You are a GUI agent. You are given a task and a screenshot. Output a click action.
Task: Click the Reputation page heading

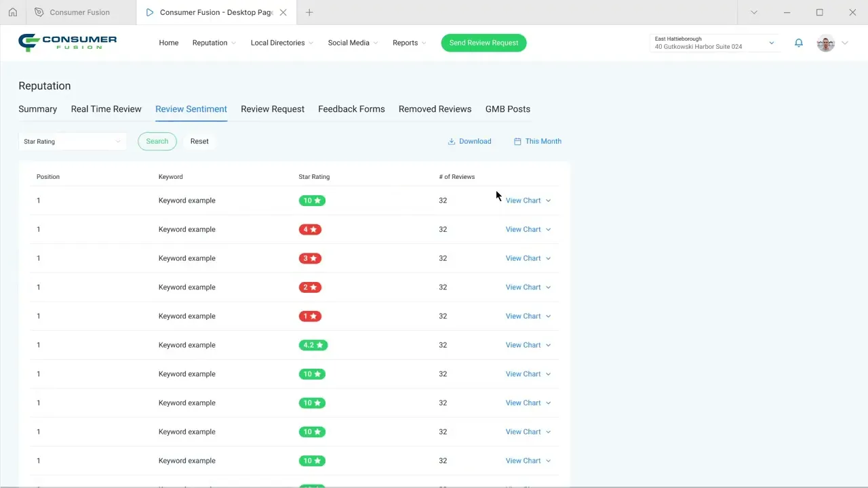45,86
